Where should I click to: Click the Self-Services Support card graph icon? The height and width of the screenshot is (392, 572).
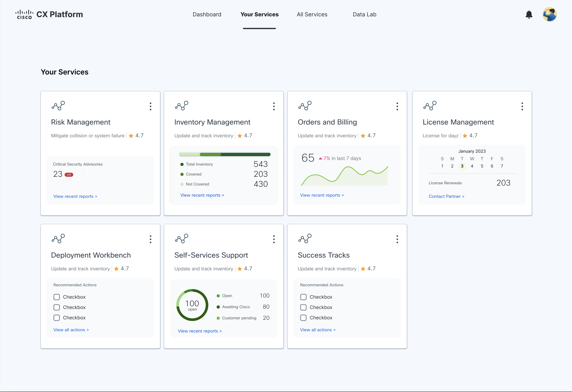pyautogui.click(x=182, y=239)
